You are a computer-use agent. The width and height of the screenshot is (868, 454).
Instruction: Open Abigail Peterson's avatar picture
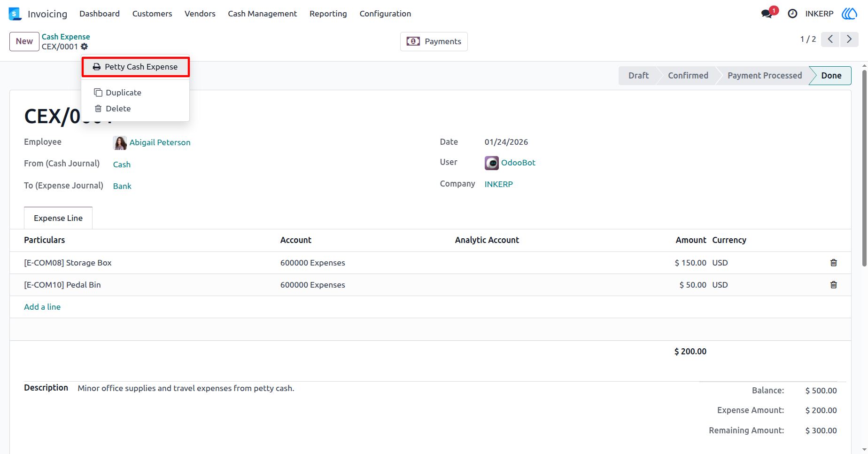(x=120, y=142)
